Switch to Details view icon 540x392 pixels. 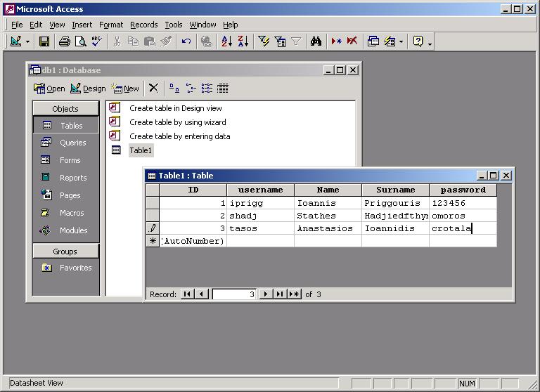coord(222,89)
